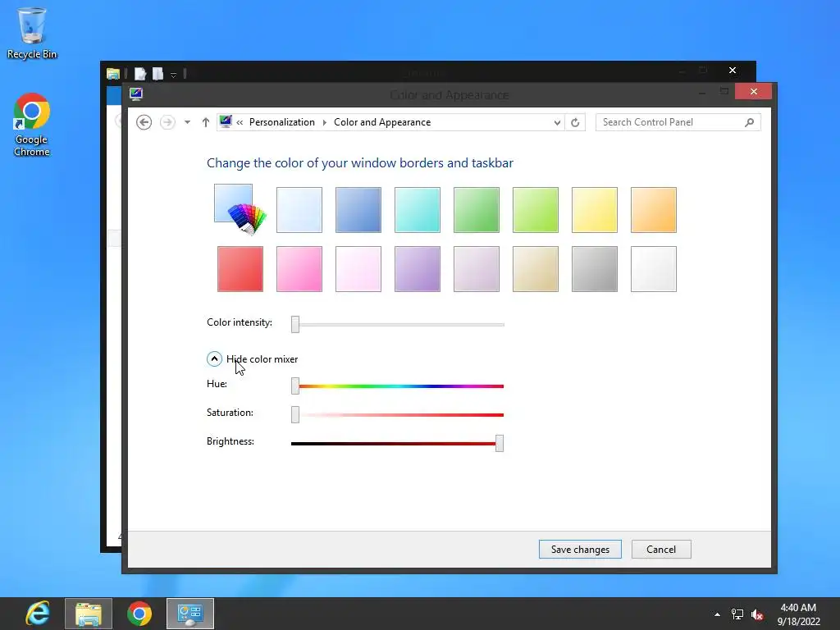Choose the medium blue color swatch
Viewport: 840px width, 630px height.
[x=358, y=210]
